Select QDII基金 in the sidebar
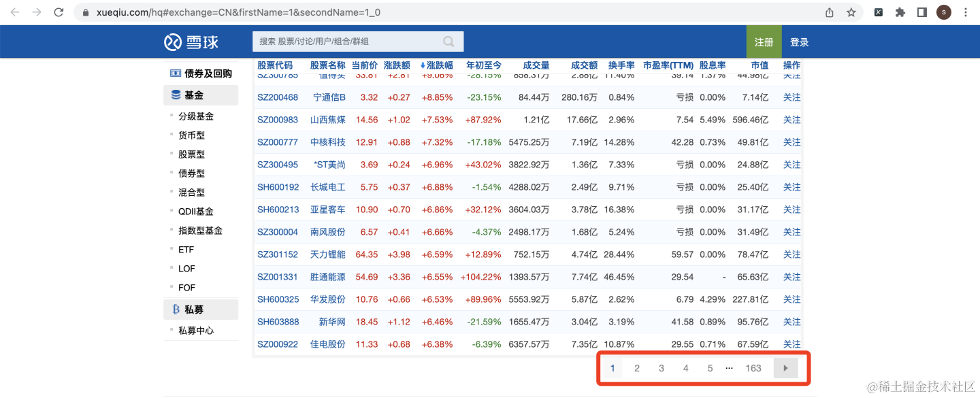 click(196, 212)
